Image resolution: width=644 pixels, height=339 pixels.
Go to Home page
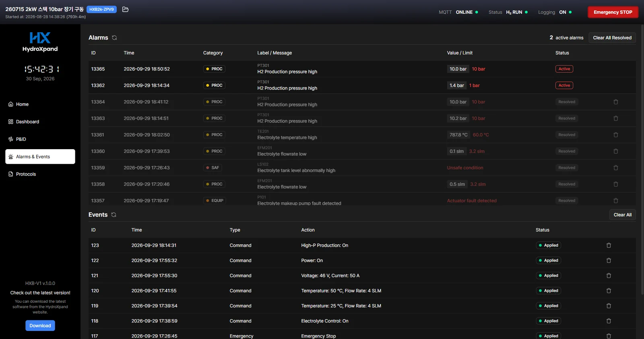coord(40,104)
